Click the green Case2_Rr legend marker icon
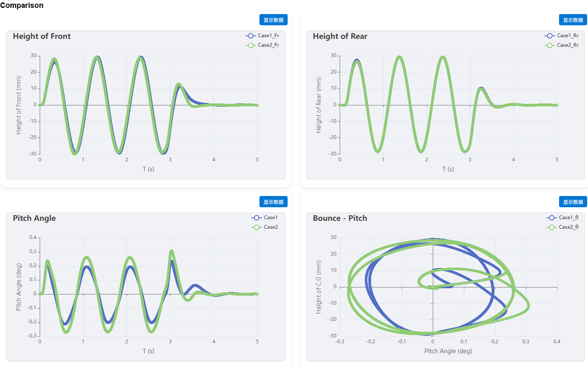The image size is (588, 366). (x=550, y=45)
